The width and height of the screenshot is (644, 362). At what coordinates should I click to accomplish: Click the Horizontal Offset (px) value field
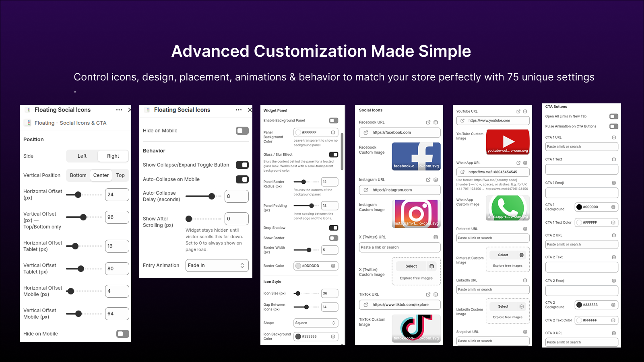(x=117, y=195)
